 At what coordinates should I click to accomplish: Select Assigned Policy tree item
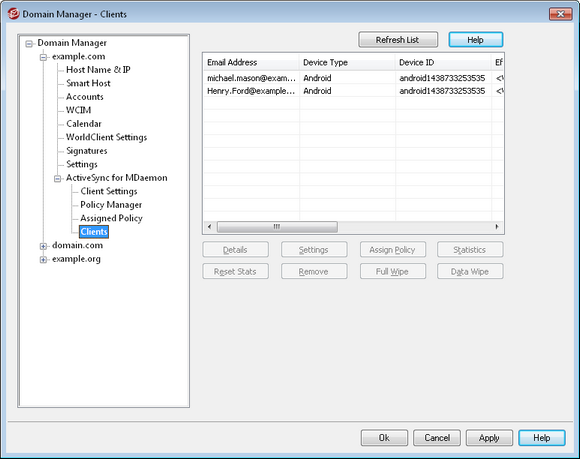[111, 218]
